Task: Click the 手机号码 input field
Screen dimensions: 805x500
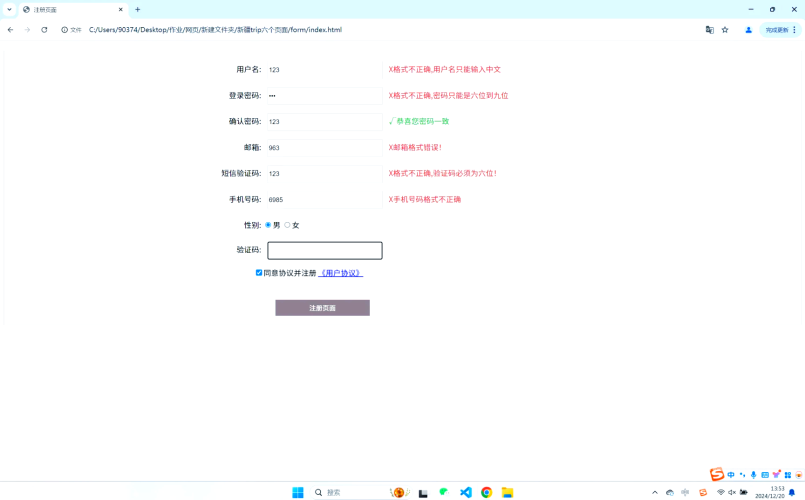Action: (324, 199)
